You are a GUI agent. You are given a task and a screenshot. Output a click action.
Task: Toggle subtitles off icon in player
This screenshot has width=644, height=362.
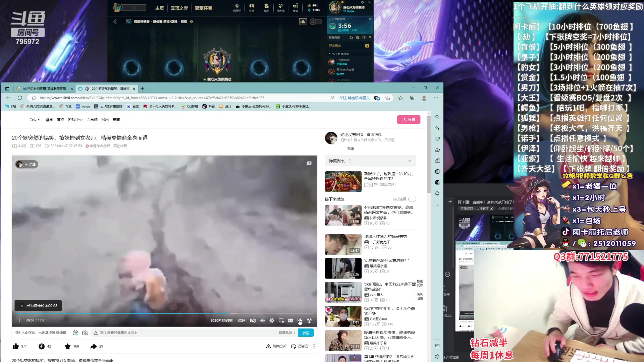[x=253, y=320]
